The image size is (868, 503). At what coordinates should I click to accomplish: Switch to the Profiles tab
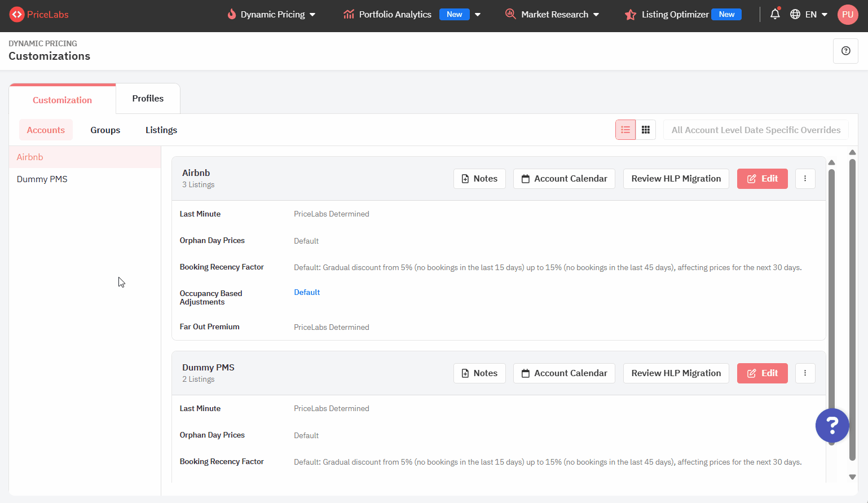click(148, 99)
